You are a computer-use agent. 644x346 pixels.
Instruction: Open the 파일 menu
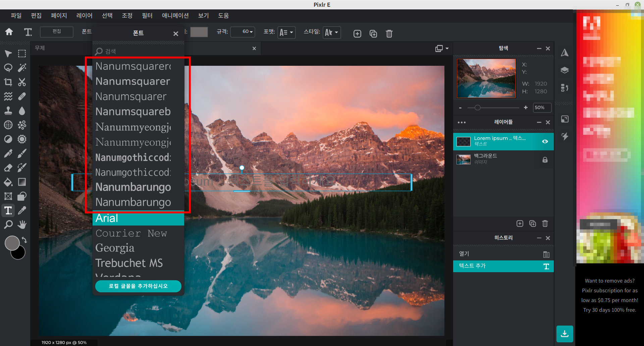click(x=16, y=15)
